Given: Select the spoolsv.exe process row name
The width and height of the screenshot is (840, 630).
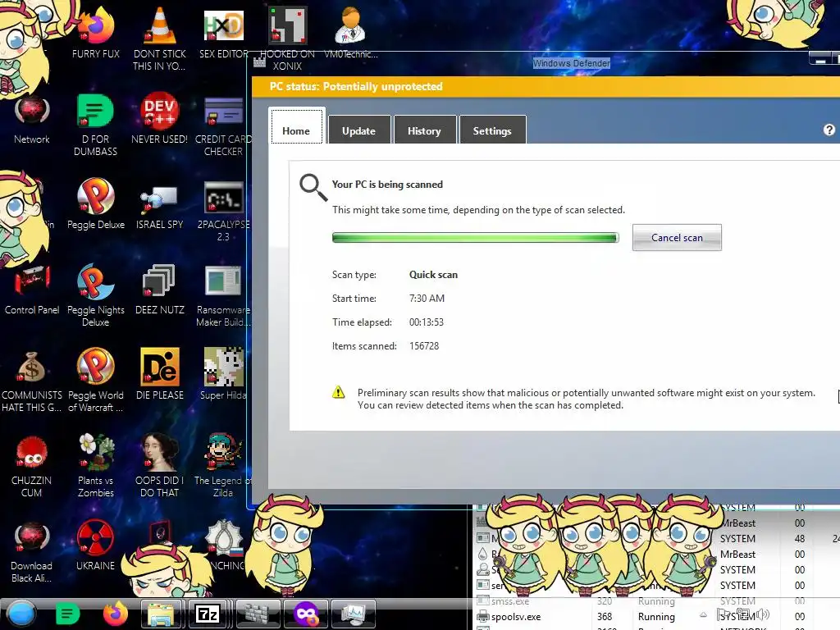Looking at the screenshot, I should pyautogui.click(x=516, y=617).
